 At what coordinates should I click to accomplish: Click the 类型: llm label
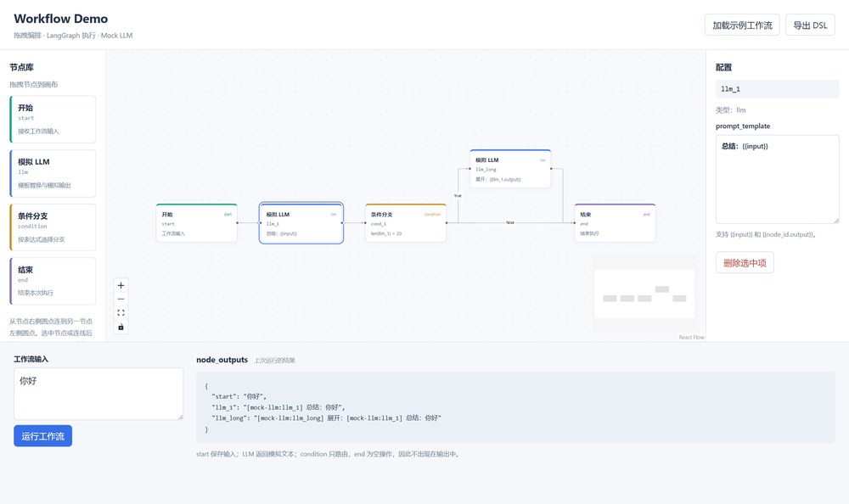pos(730,110)
